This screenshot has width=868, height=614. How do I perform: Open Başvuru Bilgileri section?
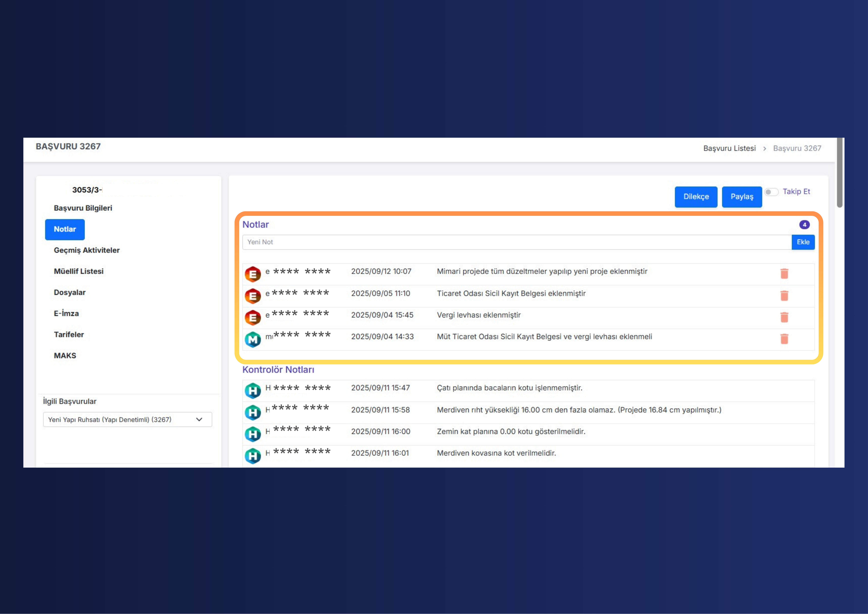coord(83,208)
